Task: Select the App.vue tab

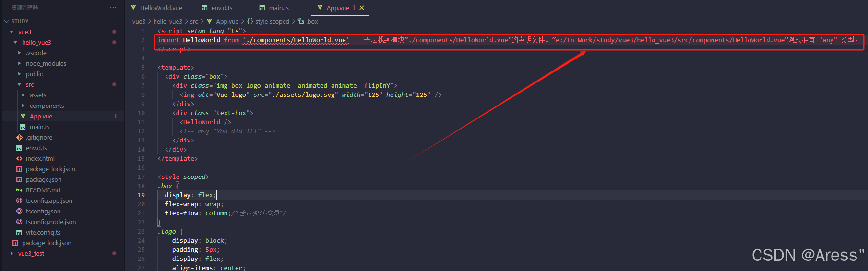Action: point(338,8)
